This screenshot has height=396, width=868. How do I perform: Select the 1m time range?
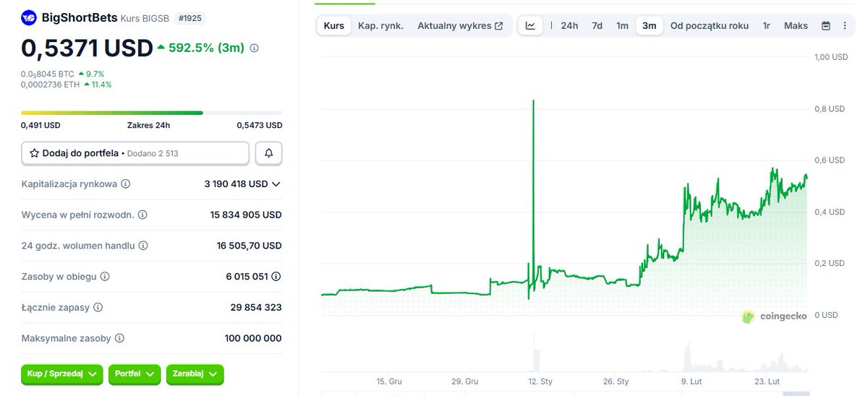[622, 25]
